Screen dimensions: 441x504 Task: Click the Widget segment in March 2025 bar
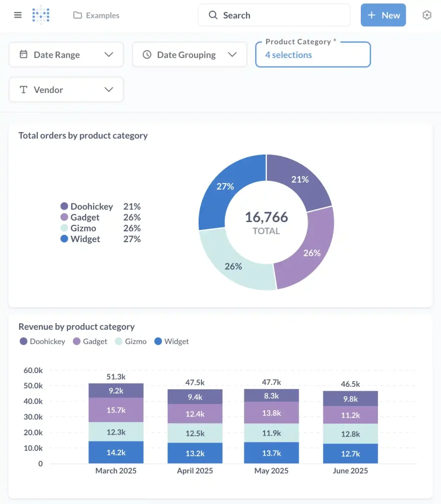(x=116, y=452)
